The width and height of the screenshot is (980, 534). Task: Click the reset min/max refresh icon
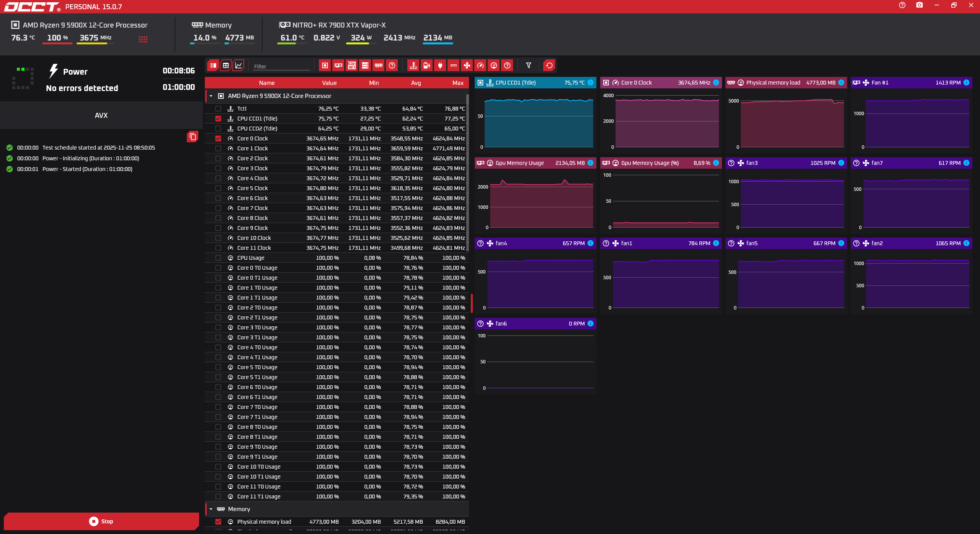coord(549,65)
